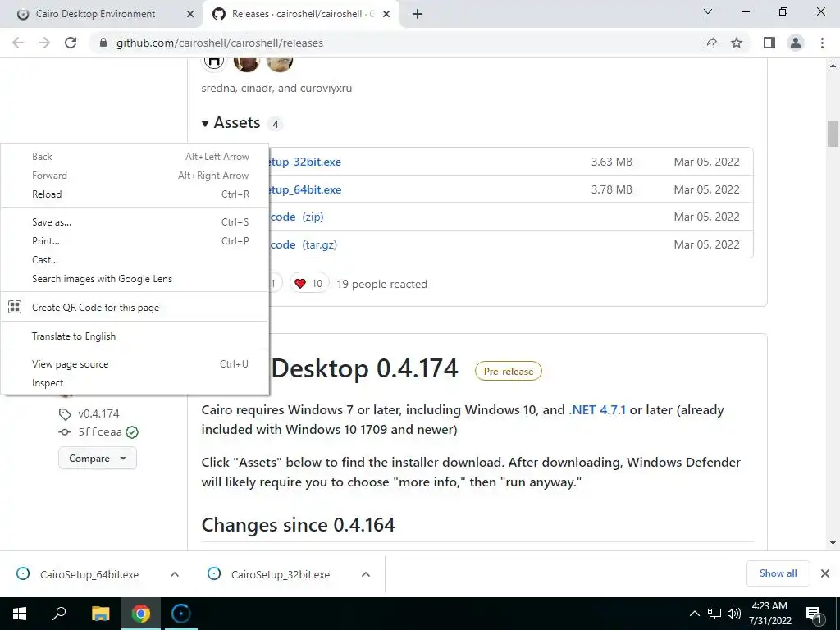This screenshot has width=840, height=630.
Task: Select Print... menu entry
Action: pos(135,241)
